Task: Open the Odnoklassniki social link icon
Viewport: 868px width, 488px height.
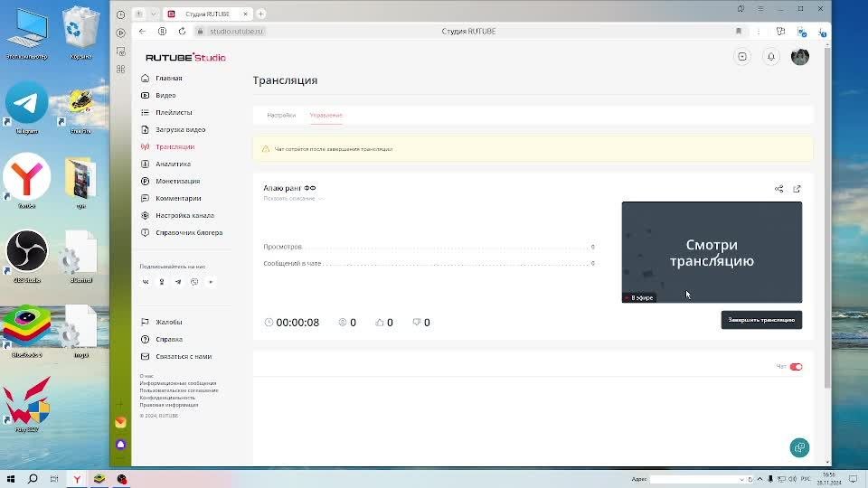Action: [162, 282]
